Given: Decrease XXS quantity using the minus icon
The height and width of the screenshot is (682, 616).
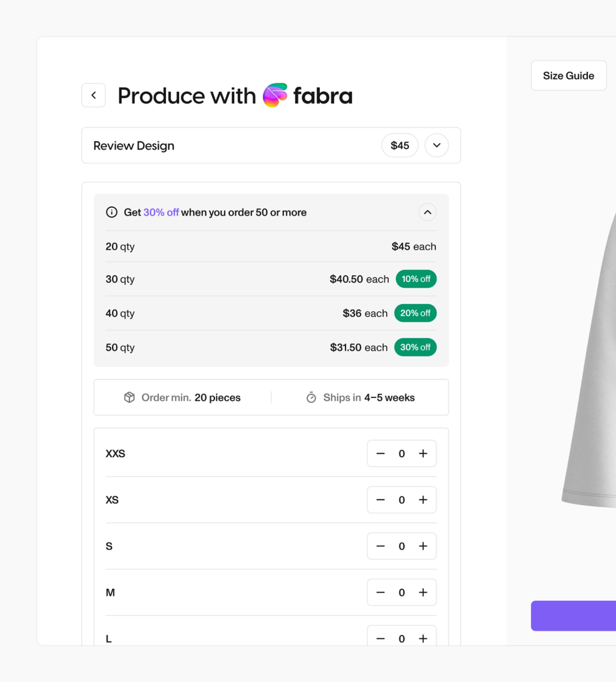Looking at the screenshot, I should [x=381, y=453].
